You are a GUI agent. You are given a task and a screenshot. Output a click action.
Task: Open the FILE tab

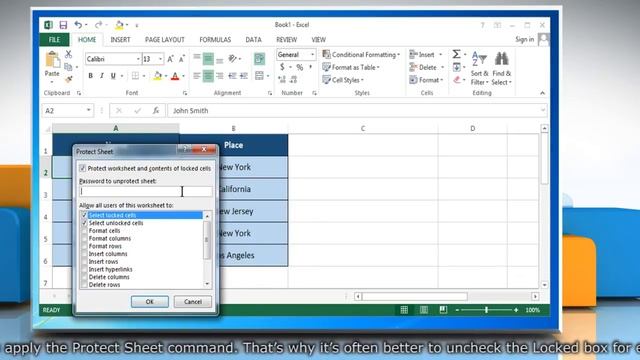54,40
